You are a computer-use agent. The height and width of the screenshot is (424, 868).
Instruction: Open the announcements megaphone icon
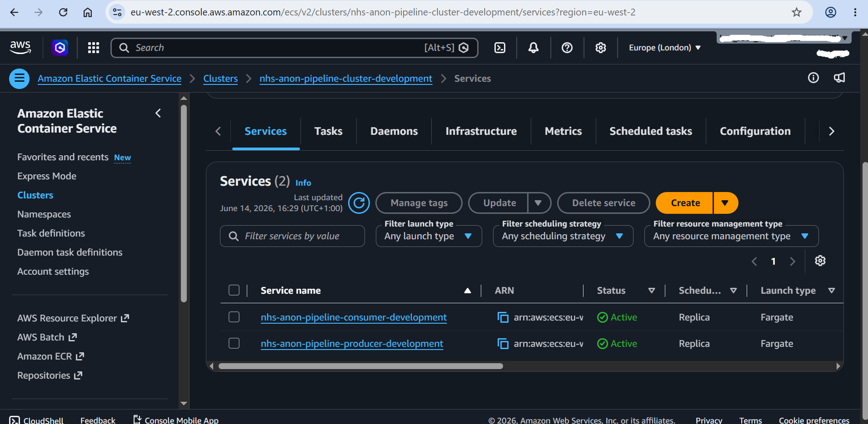coord(839,78)
